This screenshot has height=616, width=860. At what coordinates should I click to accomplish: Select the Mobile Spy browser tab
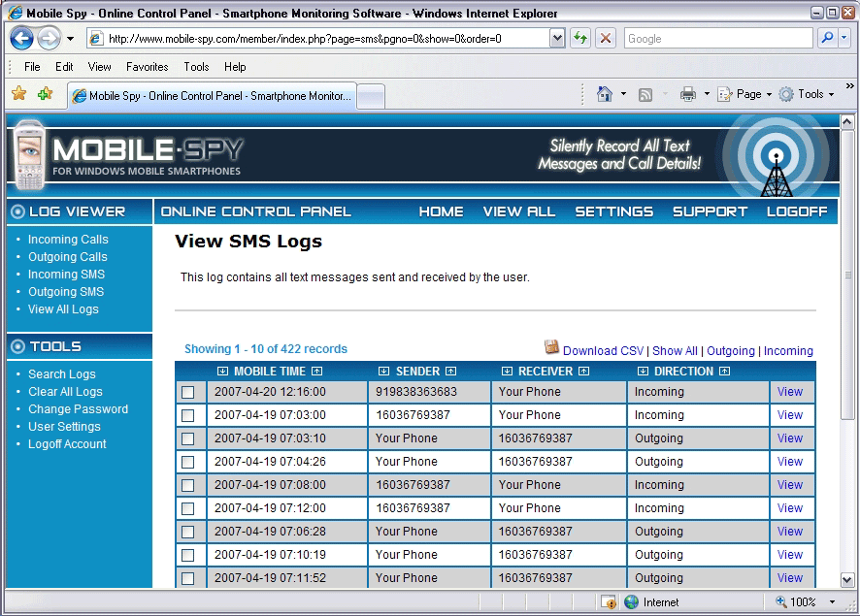[x=213, y=96]
